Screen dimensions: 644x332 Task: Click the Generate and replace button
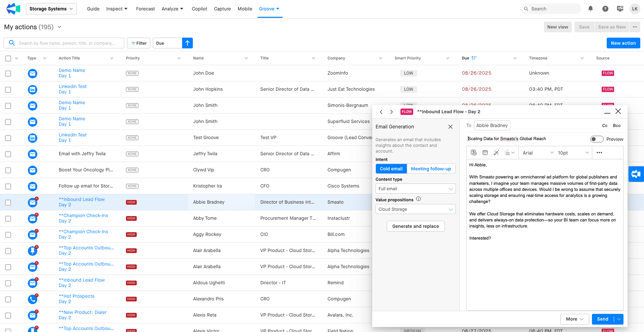tap(415, 226)
